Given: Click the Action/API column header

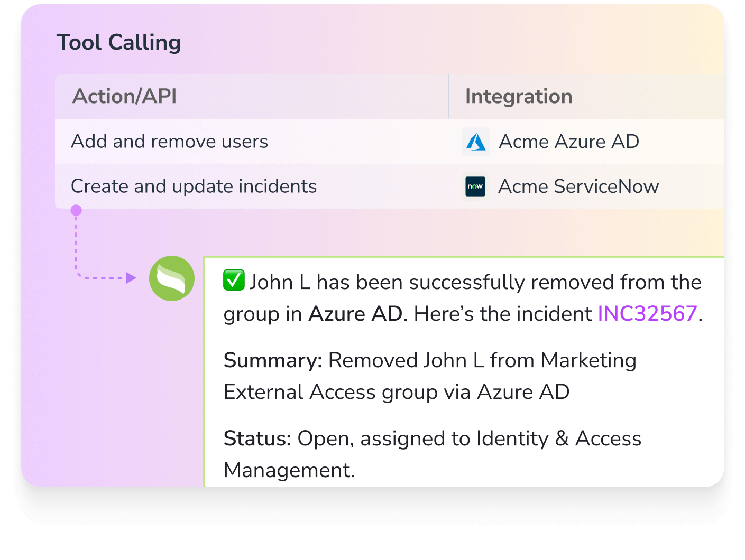Looking at the screenshot, I should coord(125,97).
